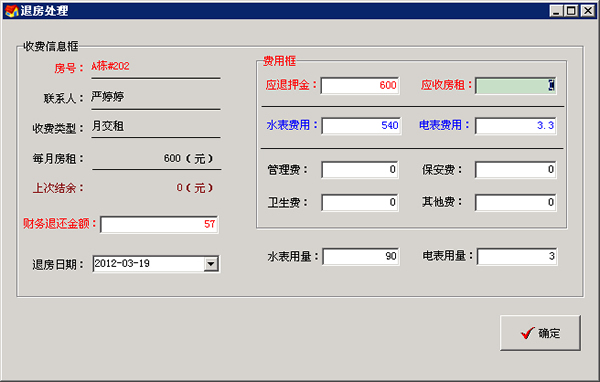The height and width of the screenshot is (382, 600).
Task: Click the 其他费 input field
Action: pos(515,202)
